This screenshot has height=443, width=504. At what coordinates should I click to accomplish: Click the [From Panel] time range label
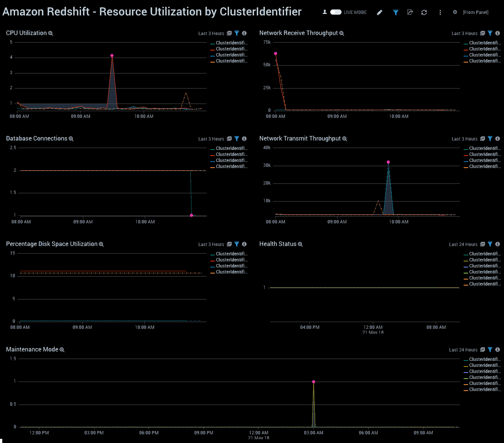point(476,12)
